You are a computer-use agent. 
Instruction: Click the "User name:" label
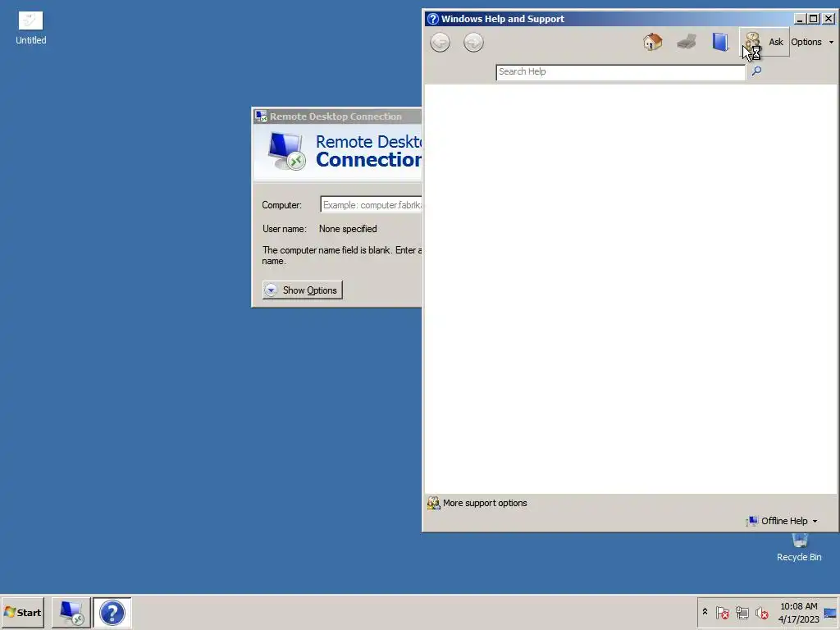(285, 229)
